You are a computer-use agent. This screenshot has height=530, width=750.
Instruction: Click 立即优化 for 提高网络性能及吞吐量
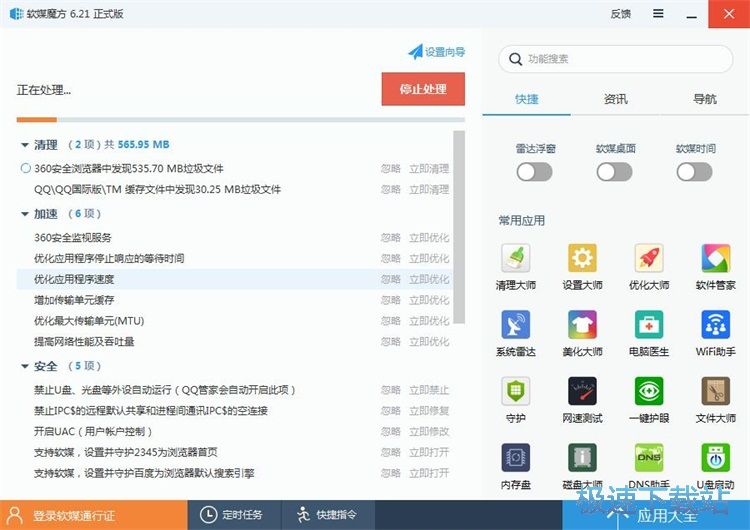(x=429, y=342)
